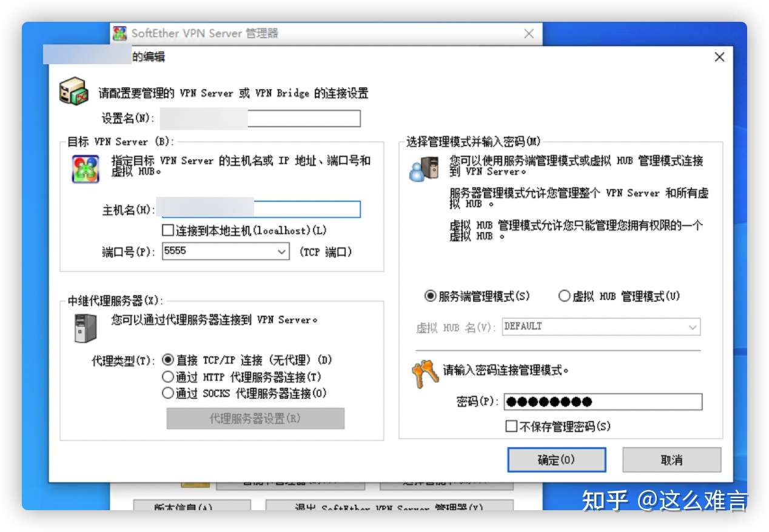Open the virtual HUB name DEFAULT dropdown
Screen dimensions: 769x532
point(693,327)
